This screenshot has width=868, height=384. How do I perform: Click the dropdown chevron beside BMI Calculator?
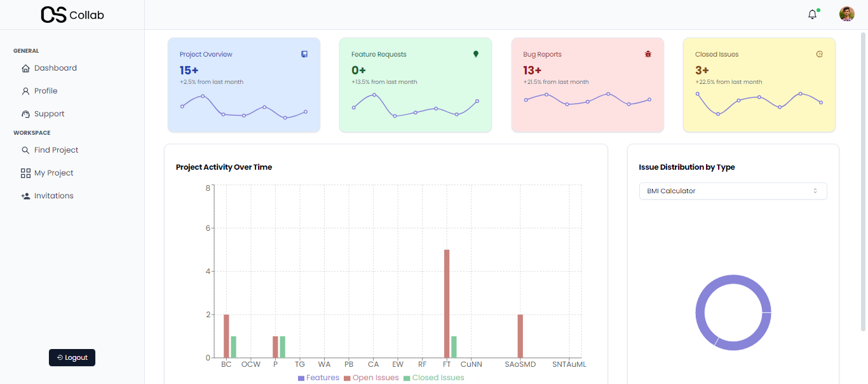tap(815, 191)
